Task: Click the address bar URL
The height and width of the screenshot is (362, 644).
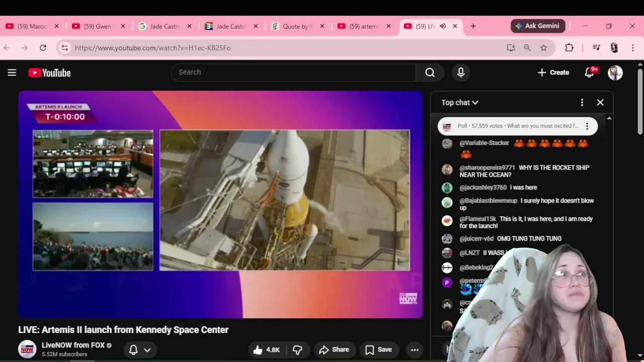Action: (153, 48)
